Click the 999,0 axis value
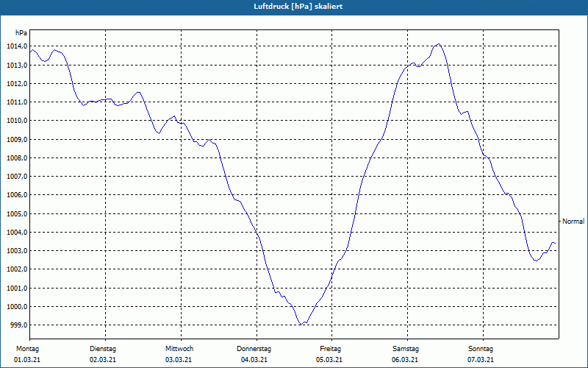This screenshot has height=368, width=588. coord(18,325)
